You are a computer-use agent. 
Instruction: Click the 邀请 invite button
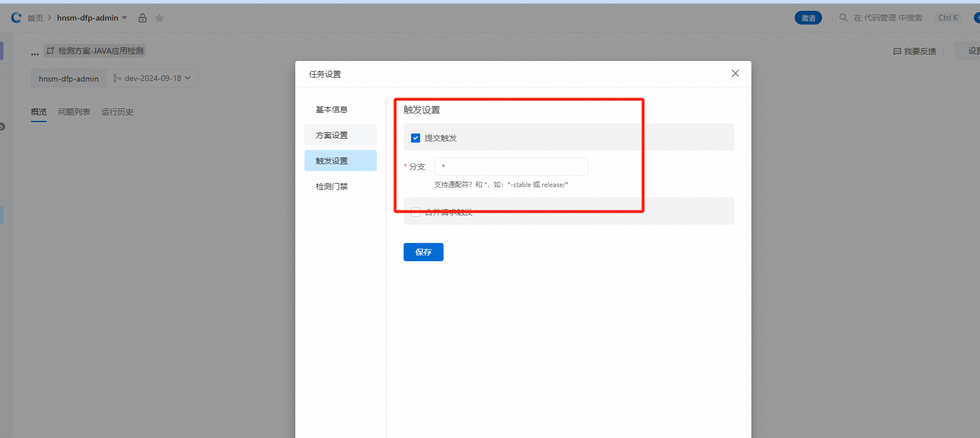tap(808, 18)
